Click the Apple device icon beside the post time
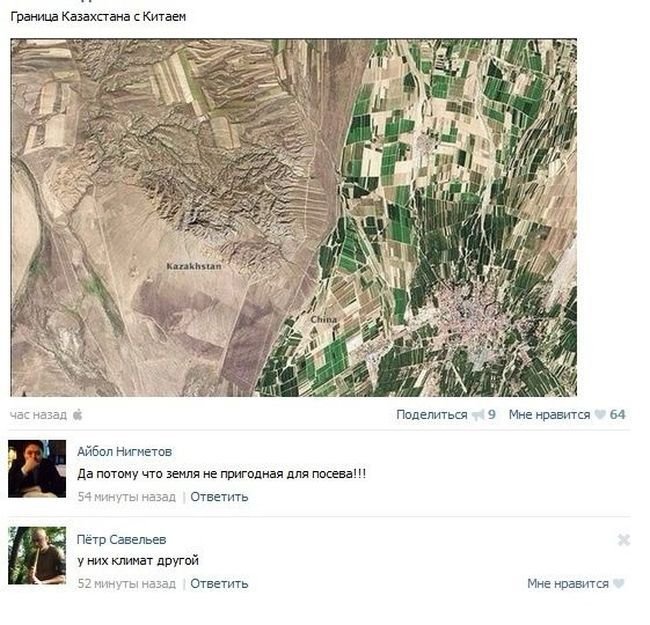This screenshot has height=625, width=650. click(77, 414)
